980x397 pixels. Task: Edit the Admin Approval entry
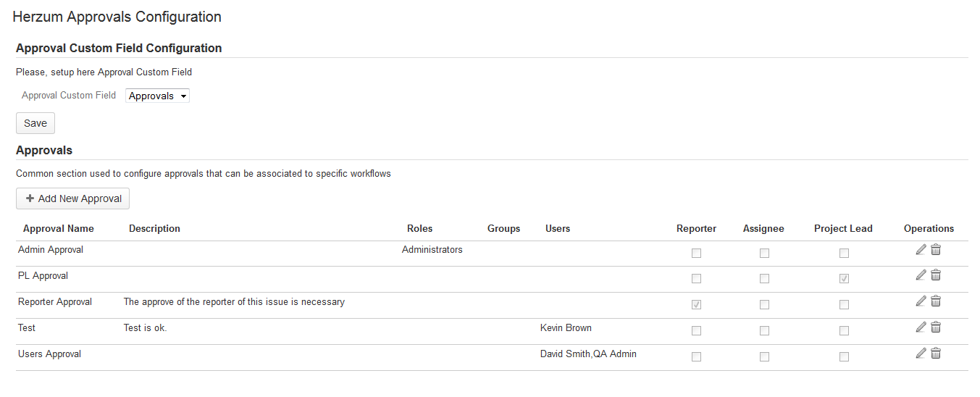pyautogui.click(x=921, y=250)
